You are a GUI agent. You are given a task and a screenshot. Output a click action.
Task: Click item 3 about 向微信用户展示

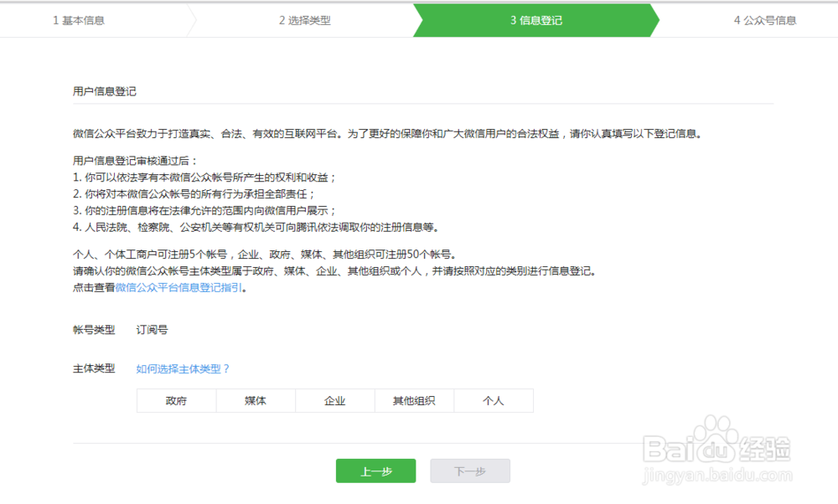click(x=204, y=210)
